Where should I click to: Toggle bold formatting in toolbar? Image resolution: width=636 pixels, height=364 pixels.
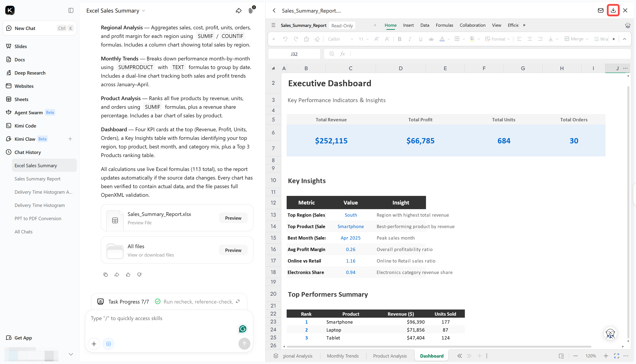coord(399,39)
